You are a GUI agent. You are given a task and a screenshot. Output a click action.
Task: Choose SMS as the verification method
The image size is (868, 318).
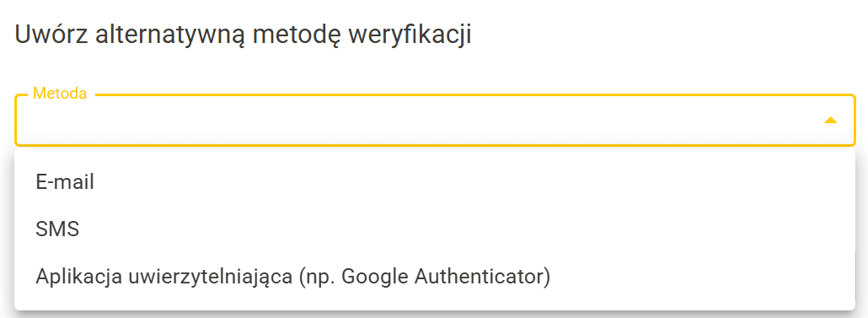pyautogui.click(x=435, y=229)
